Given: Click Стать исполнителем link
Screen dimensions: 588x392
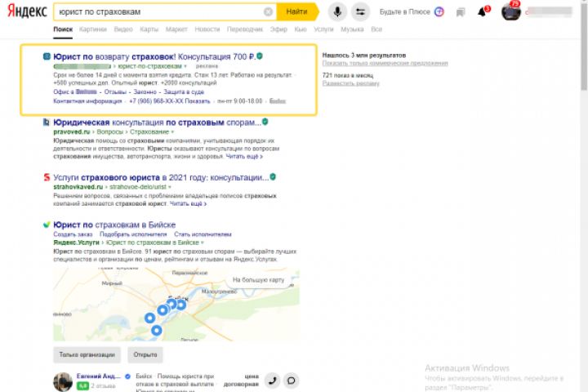Looking at the screenshot, I should click(x=203, y=234).
